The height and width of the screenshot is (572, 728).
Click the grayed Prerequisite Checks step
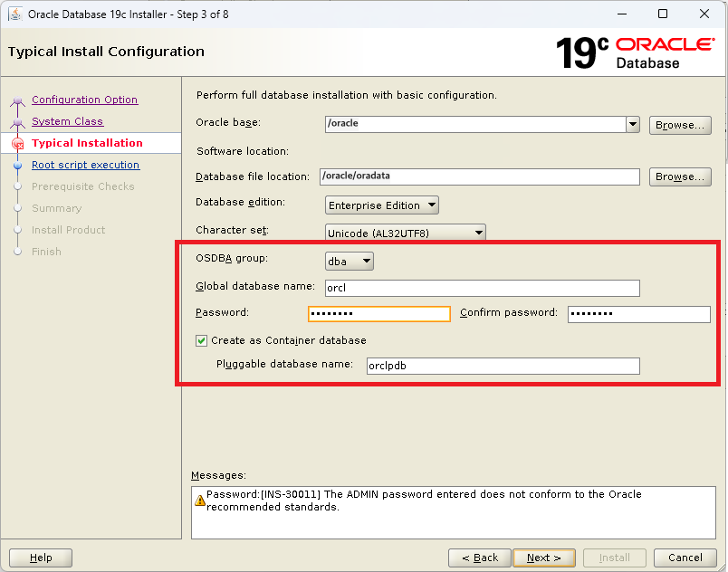82,186
